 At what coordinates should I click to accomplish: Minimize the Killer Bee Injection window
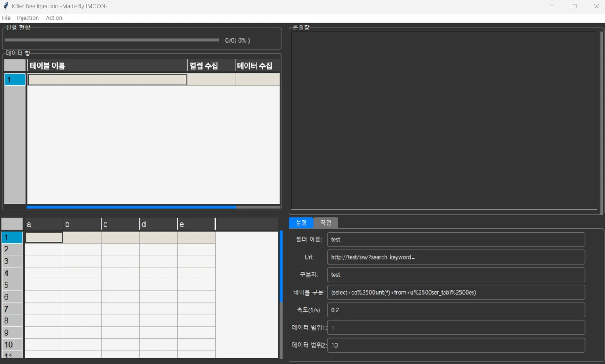552,6
